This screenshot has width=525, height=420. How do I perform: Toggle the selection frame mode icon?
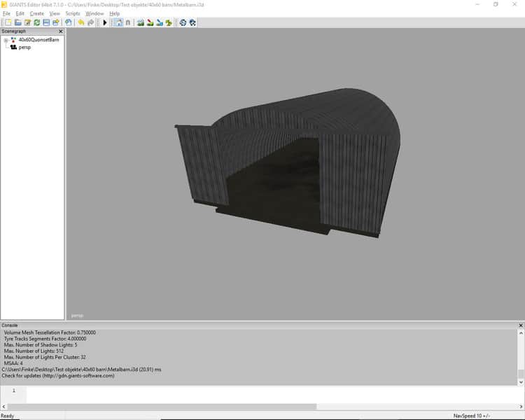[x=118, y=22]
